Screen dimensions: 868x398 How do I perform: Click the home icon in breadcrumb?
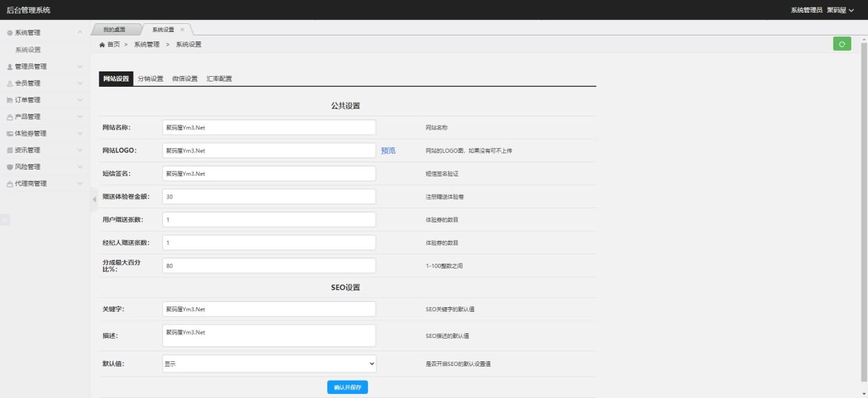pos(102,45)
